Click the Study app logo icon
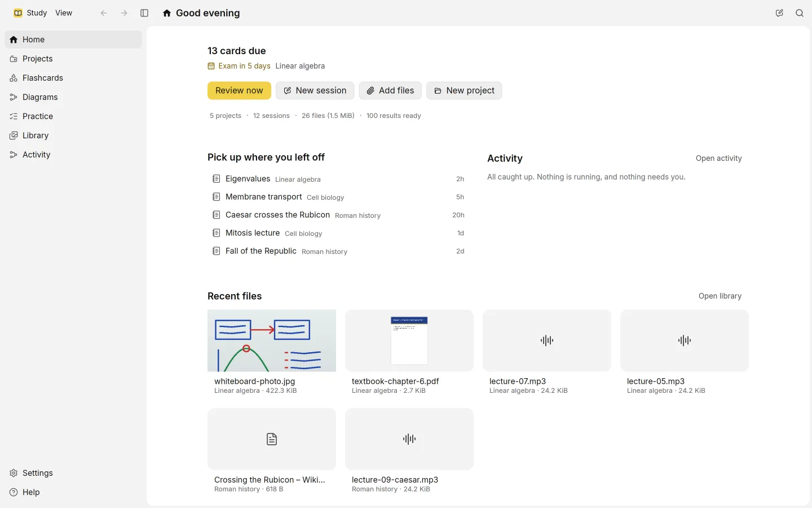Screen dimensions: 812x508 pos(18,13)
